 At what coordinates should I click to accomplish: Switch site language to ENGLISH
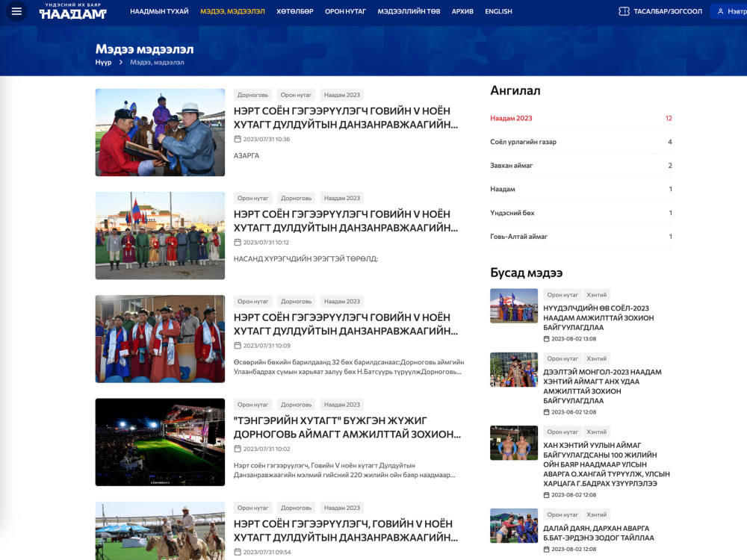click(x=498, y=11)
